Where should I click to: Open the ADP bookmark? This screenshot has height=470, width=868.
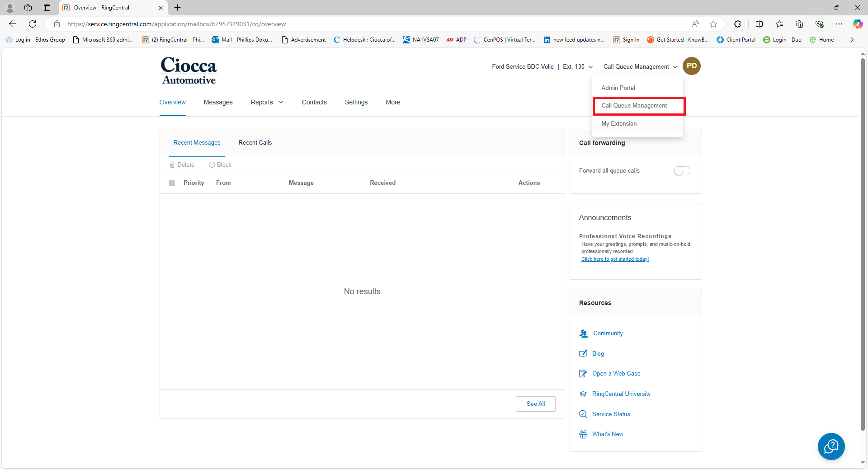(x=457, y=40)
